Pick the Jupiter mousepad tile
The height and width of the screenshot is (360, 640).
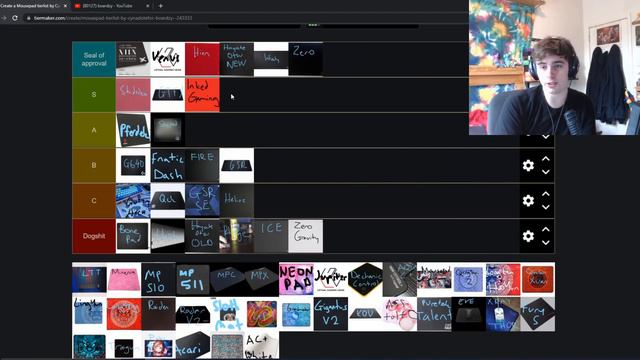tap(331, 280)
